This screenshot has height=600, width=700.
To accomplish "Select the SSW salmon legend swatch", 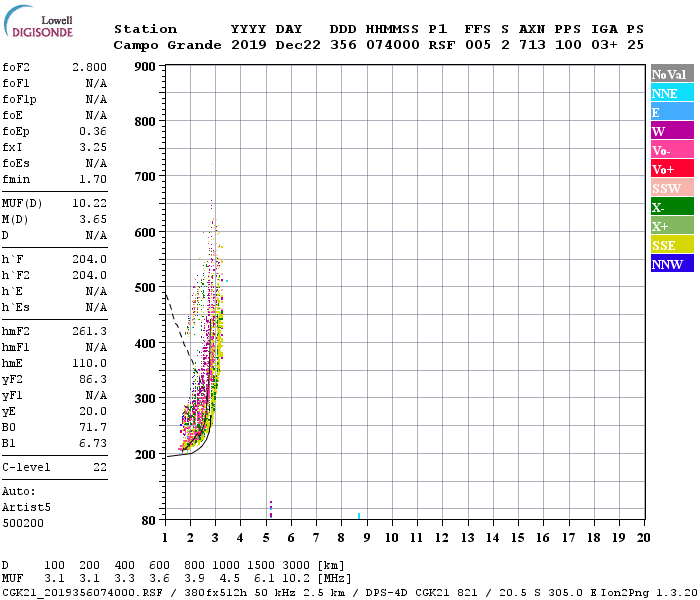I will tap(672, 188).
